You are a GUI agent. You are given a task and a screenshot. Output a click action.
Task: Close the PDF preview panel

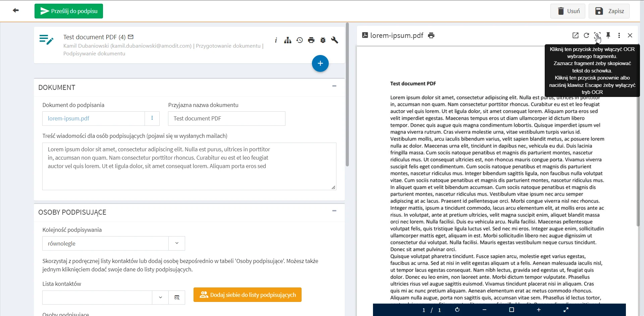(x=630, y=35)
